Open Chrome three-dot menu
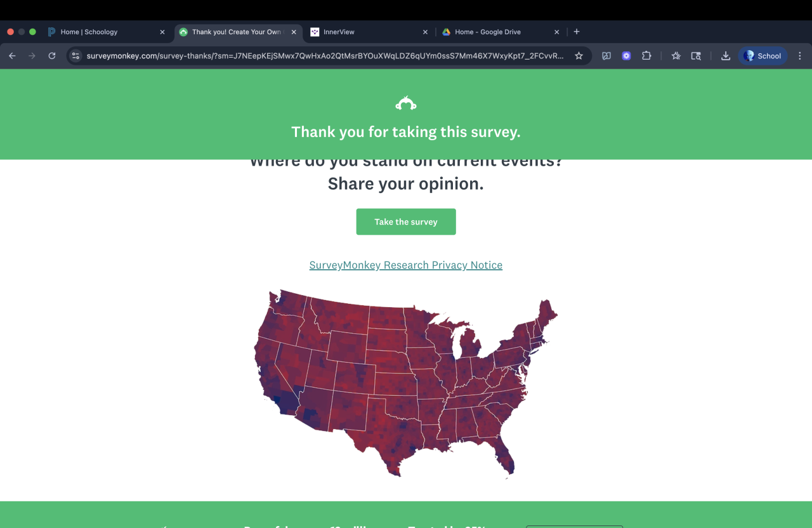The image size is (812, 528). pyautogui.click(x=800, y=56)
